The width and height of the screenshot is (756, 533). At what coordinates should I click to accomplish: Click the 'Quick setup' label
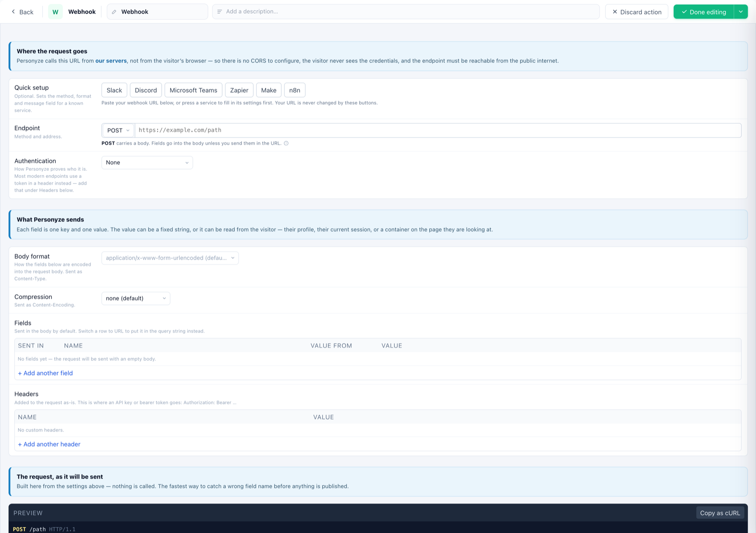pyautogui.click(x=31, y=88)
